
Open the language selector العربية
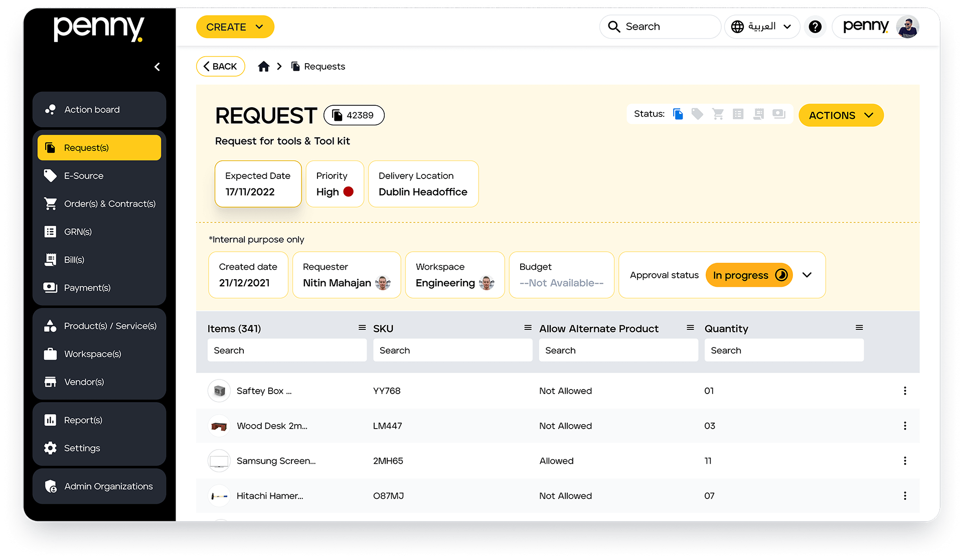[x=761, y=27]
